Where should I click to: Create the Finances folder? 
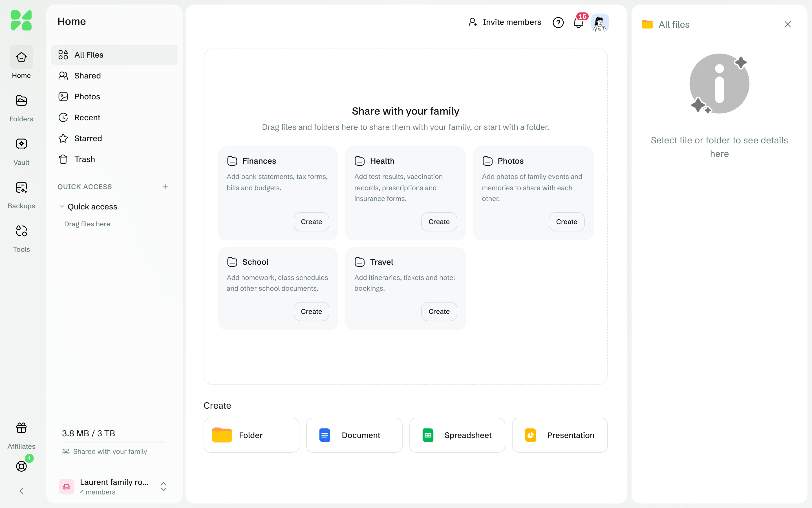coord(311,222)
